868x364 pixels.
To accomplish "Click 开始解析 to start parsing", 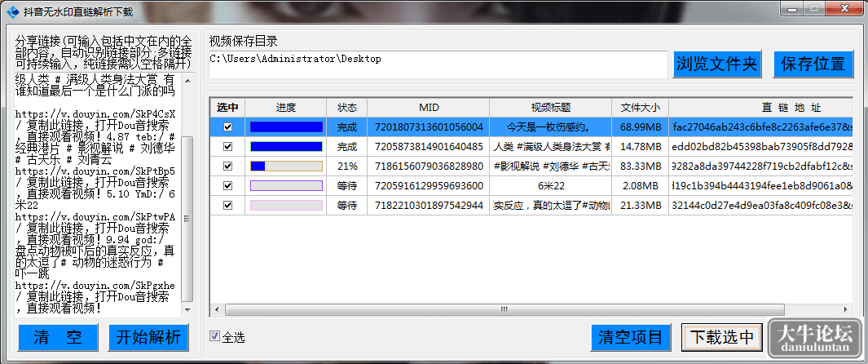I will click(148, 337).
